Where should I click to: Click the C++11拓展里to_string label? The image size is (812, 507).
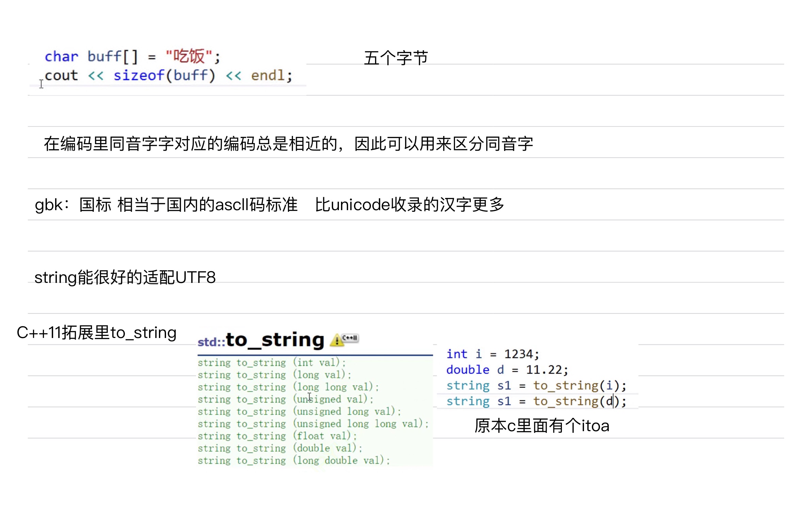coord(97,333)
